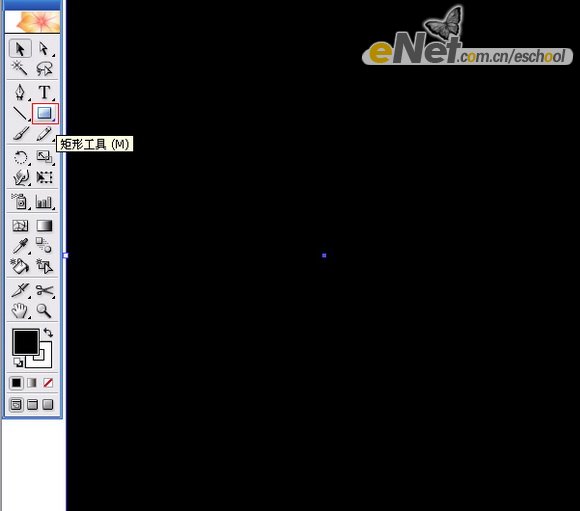Select the Slice tool
The width and height of the screenshot is (580, 511).
pos(20,290)
